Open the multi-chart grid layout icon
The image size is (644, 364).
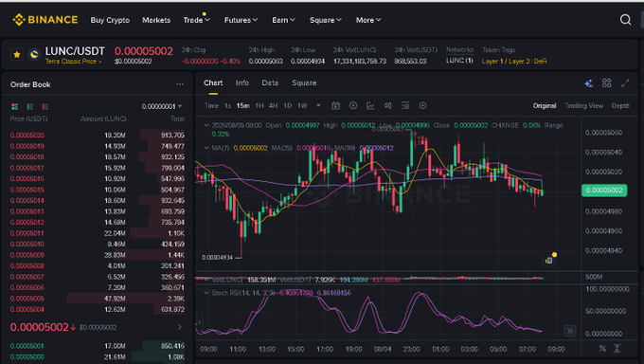pos(607,83)
